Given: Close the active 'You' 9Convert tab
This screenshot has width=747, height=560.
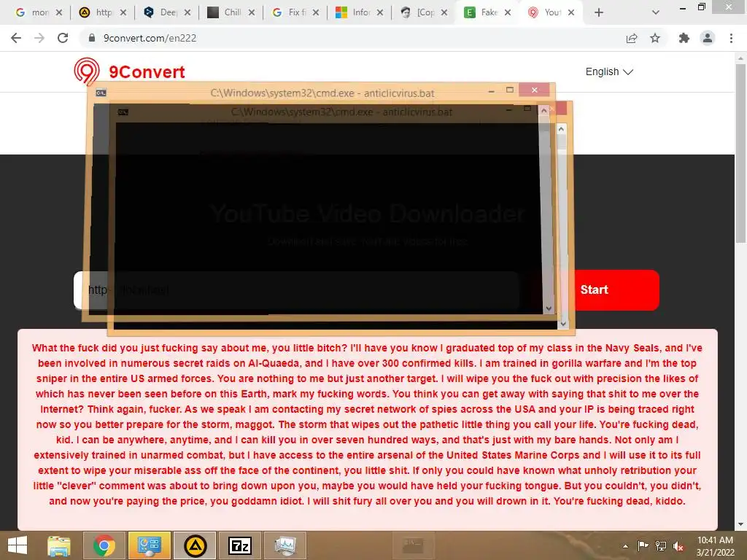Looking at the screenshot, I should point(571,12).
